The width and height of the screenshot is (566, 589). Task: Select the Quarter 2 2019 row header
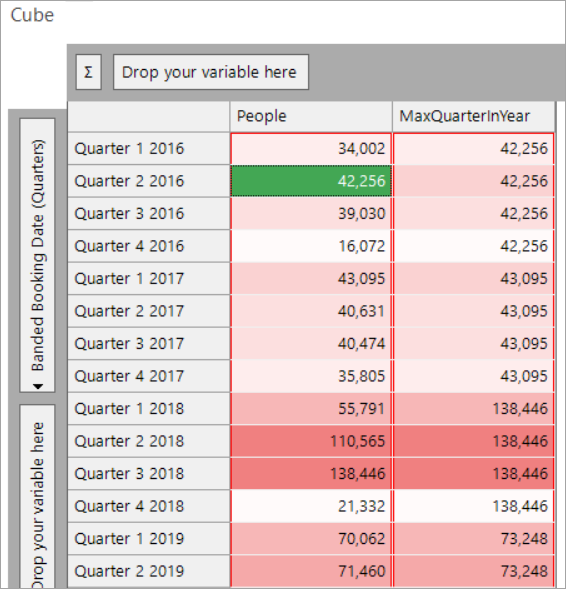[x=149, y=571]
